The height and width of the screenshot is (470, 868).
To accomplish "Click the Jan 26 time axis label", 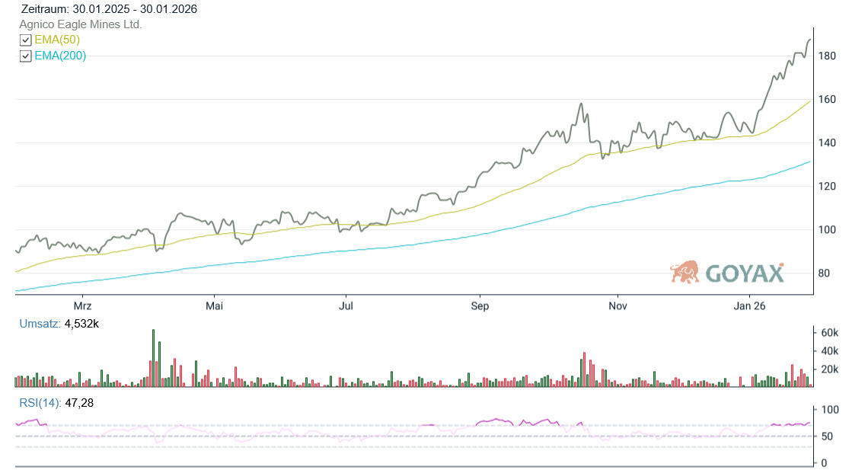I will point(749,306).
